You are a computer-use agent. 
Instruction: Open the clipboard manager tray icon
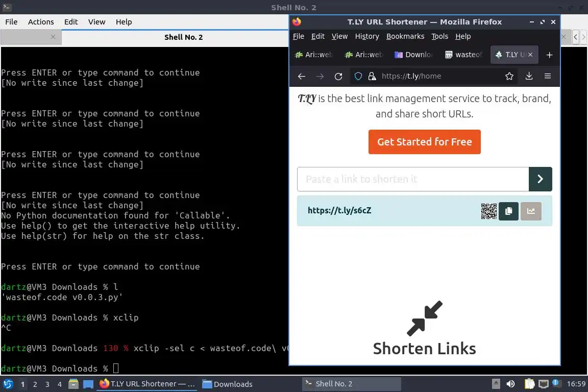tap(529, 384)
